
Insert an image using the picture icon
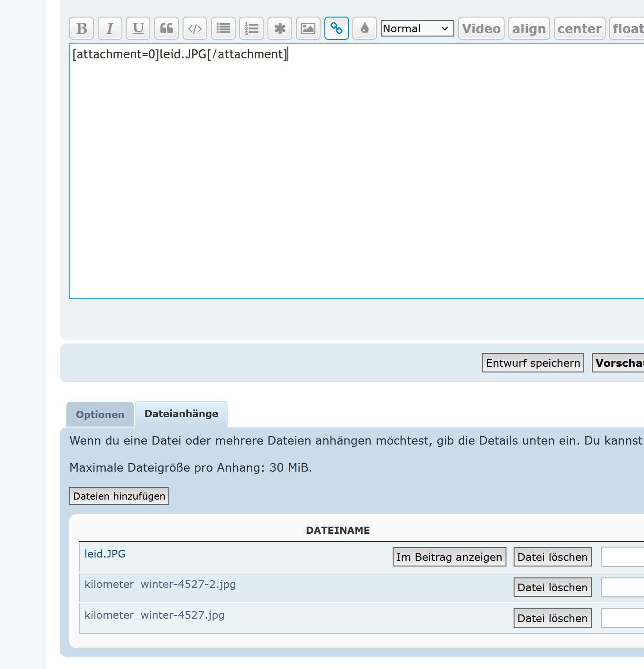coord(308,28)
